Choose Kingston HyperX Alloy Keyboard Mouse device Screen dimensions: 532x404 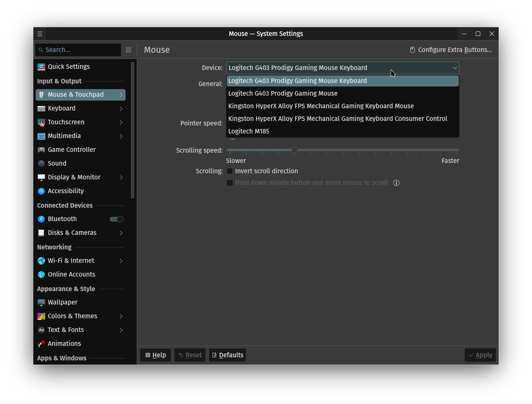(x=343, y=106)
